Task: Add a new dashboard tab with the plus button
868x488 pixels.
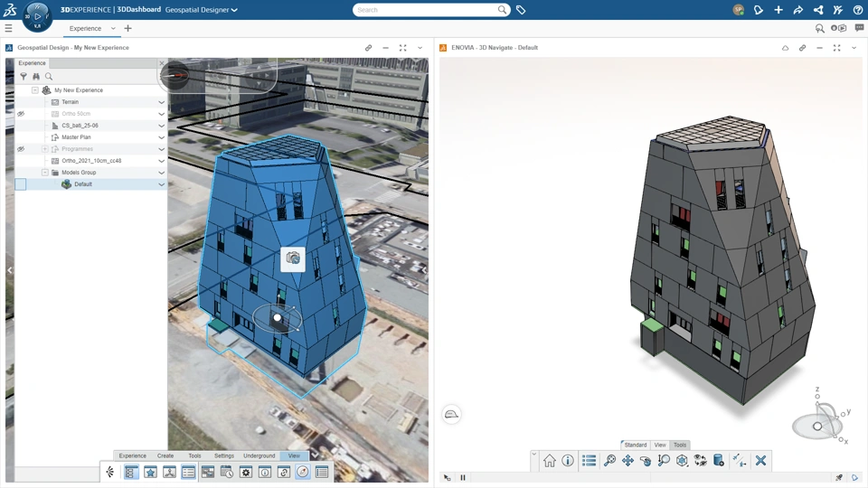Action: pos(127,28)
